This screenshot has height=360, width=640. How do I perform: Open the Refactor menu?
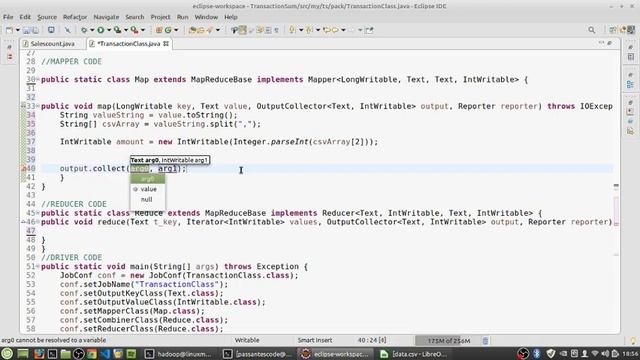click(x=75, y=17)
